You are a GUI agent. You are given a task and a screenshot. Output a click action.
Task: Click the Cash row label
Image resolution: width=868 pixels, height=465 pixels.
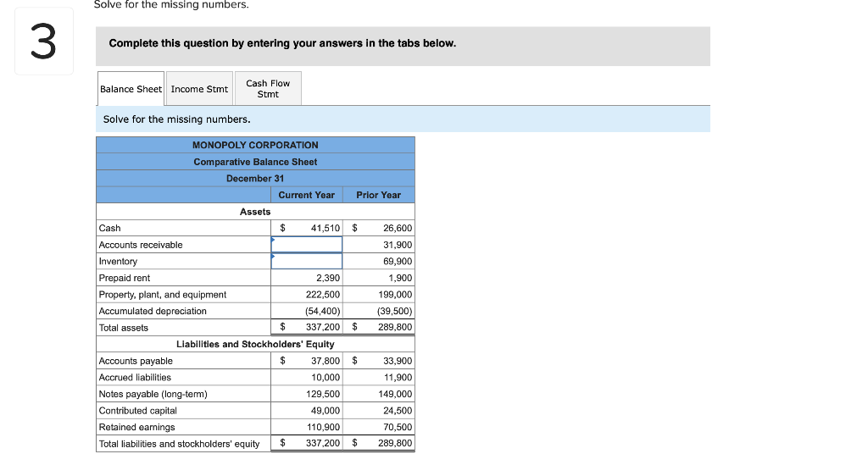pyautogui.click(x=109, y=228)
